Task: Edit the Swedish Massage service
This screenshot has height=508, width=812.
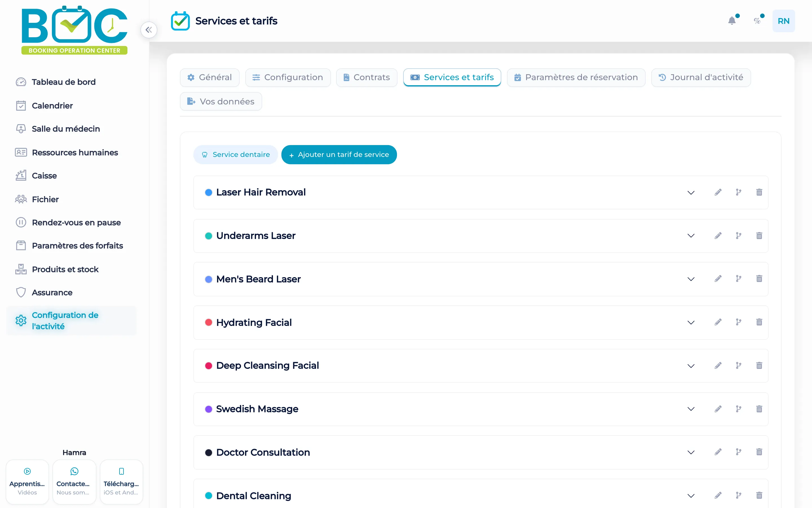Action: click(x=718, y=409)
